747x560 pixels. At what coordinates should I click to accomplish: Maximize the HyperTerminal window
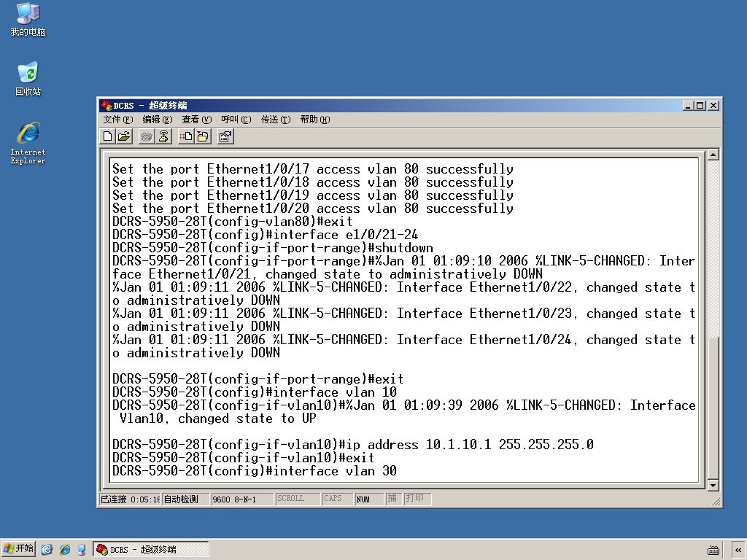[x=700, y=106]
